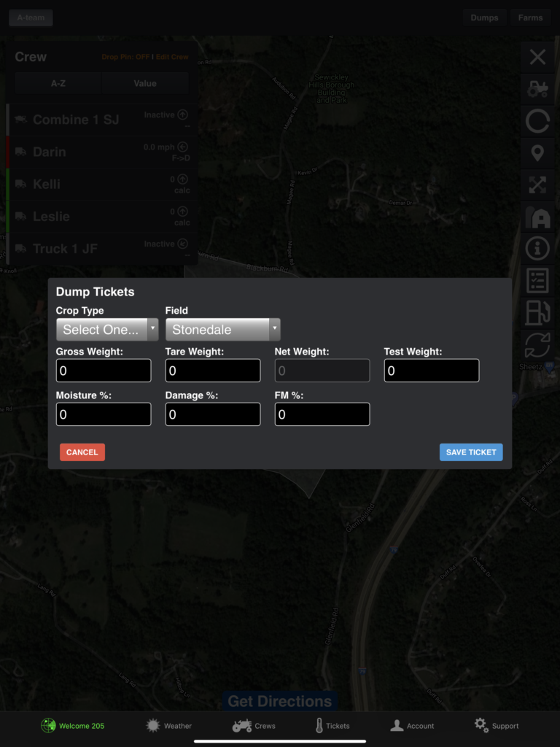The image size is (560, 747).
Task: Open the Account tab
Action: (x=412, y=726)
